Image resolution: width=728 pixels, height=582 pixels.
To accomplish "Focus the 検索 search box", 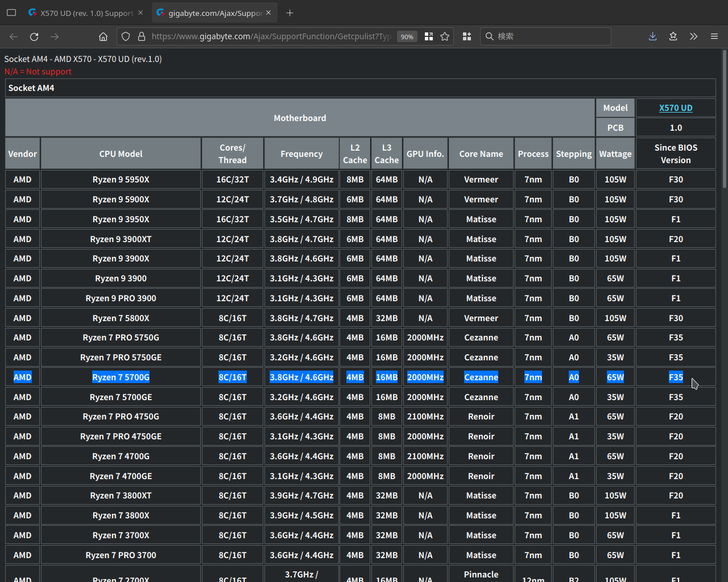I will (x=546, y=36).
